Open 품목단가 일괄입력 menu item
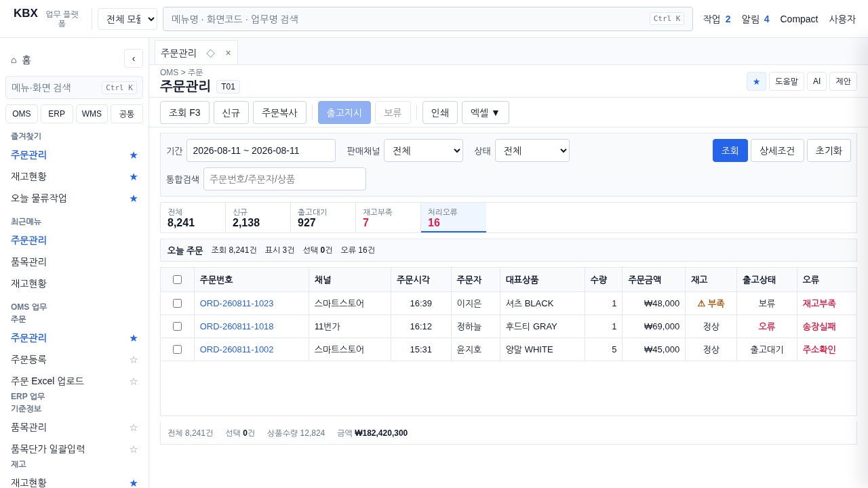 (x=48, y=449)
